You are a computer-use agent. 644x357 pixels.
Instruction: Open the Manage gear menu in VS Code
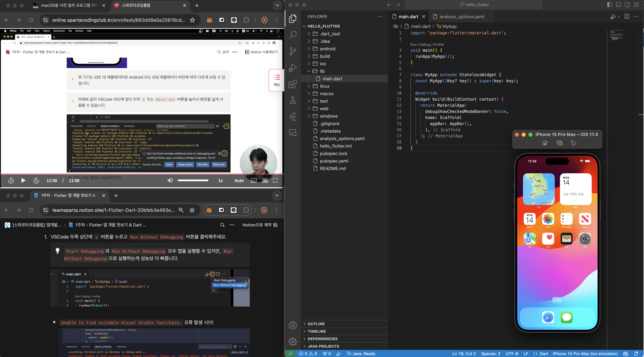point(293,341)
